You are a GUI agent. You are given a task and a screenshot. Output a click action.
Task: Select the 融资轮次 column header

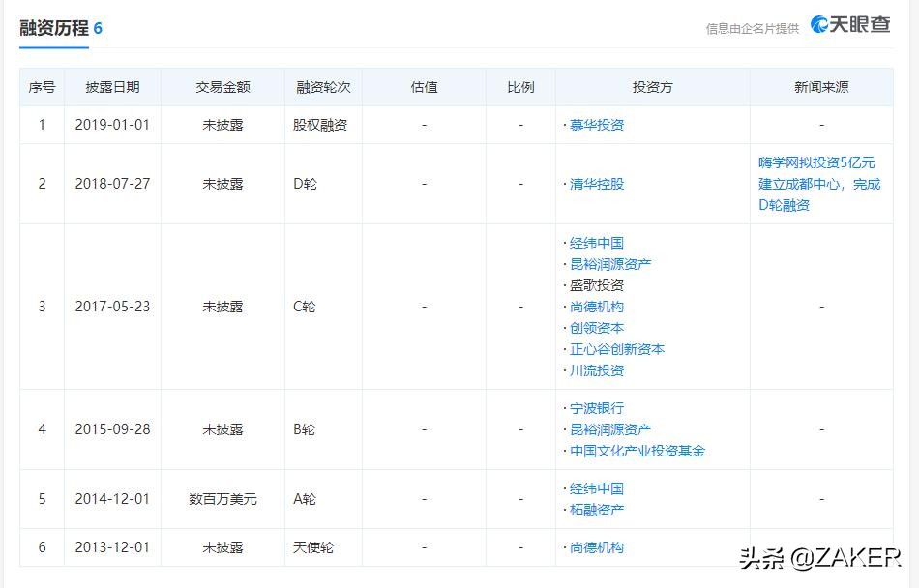tap(321, 86)
